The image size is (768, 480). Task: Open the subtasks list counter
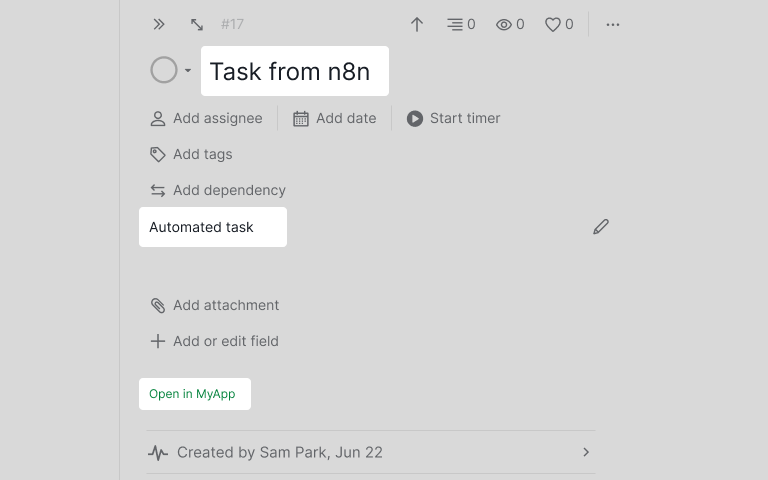click(x=461, y=24)
